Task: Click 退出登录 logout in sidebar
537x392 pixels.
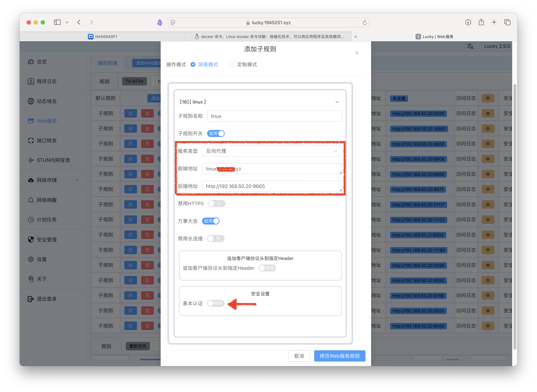Action: [42, 299]
